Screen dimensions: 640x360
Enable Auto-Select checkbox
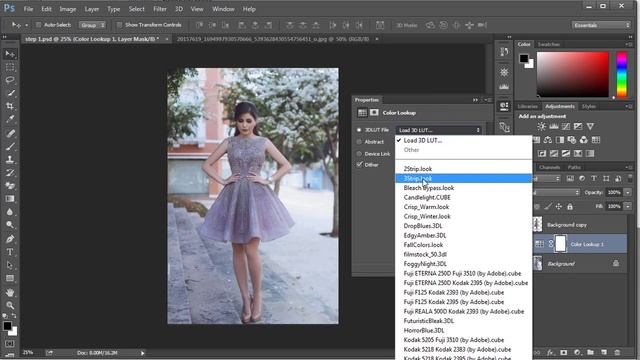[x=38, y=25]
